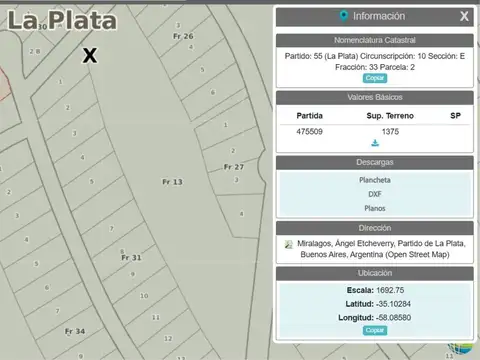Close the Información panel with the X

464,16
